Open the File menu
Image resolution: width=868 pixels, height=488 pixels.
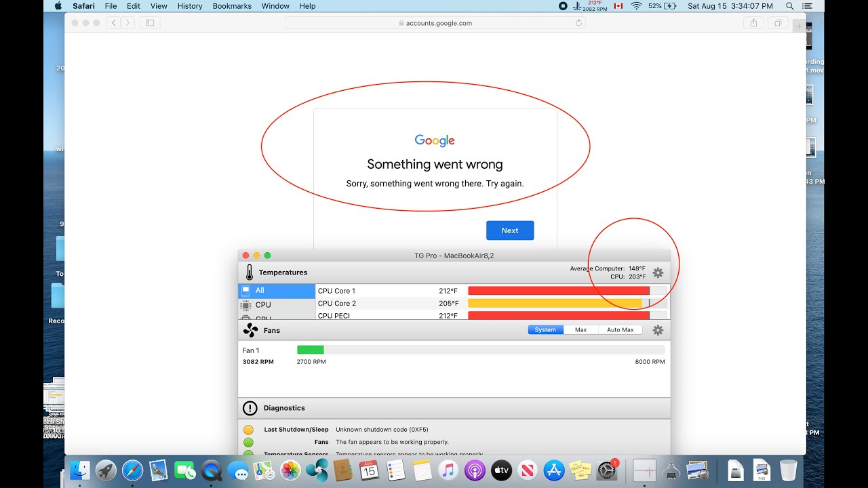tap(111, 6)
